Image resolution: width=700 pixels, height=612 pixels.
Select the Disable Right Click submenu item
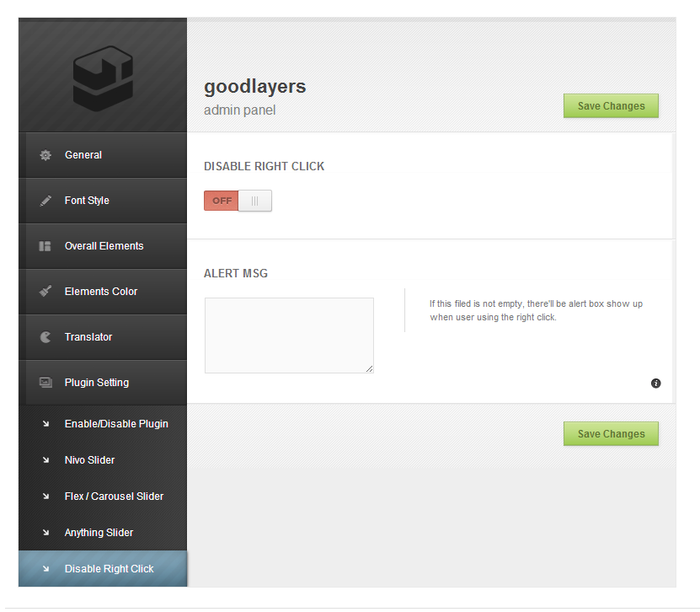click(x=109, y=569)
